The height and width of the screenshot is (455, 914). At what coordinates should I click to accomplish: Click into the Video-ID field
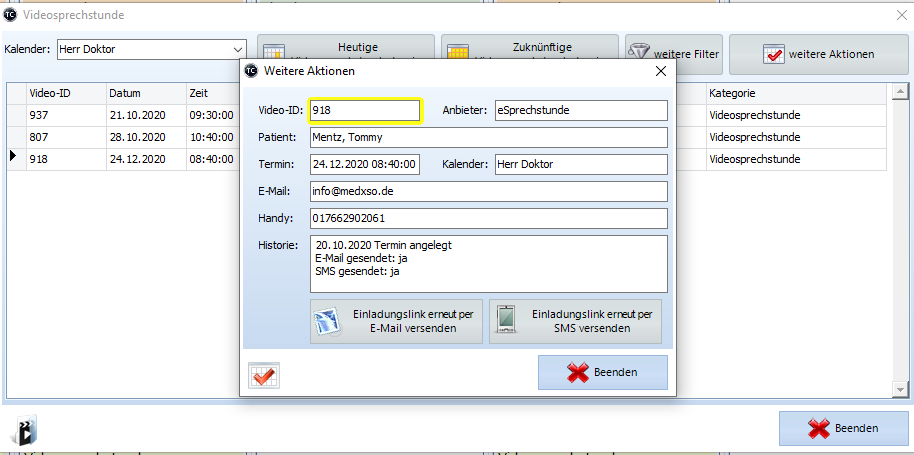(x=365, y=111)
